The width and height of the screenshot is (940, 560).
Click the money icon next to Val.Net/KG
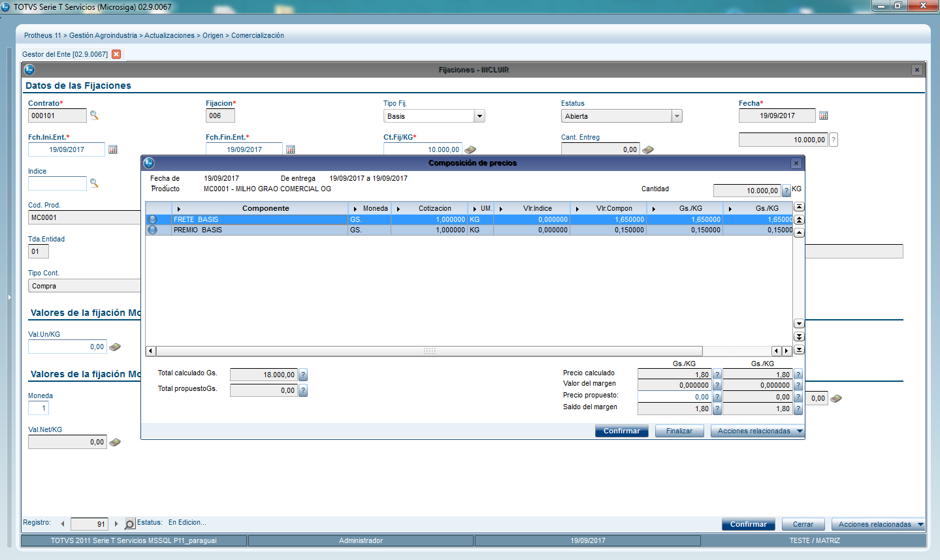pos(115,442)
